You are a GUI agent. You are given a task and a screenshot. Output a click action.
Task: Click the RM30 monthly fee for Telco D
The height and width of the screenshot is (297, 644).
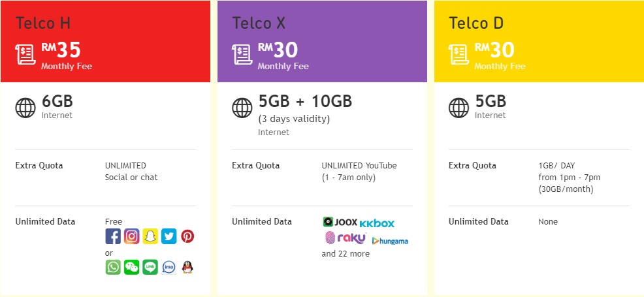click(494, 50)
